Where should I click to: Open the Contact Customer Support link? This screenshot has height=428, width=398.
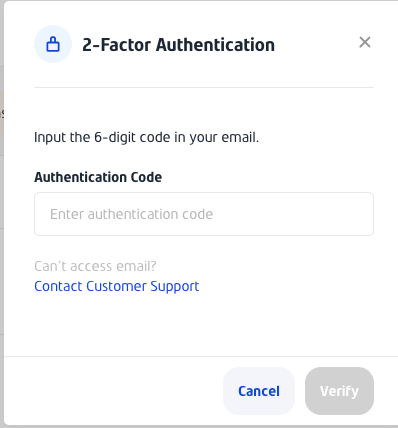click(117, 286)
